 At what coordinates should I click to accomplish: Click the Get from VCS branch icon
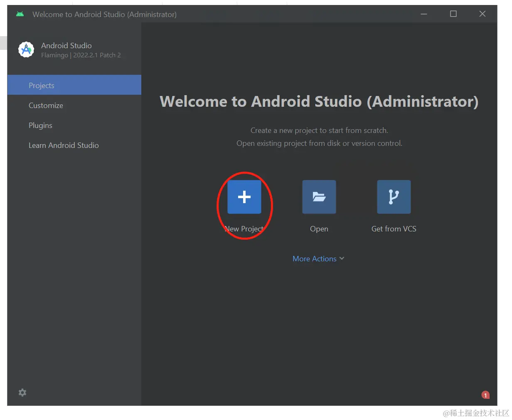pyautogui.click(x=394, y=197)
